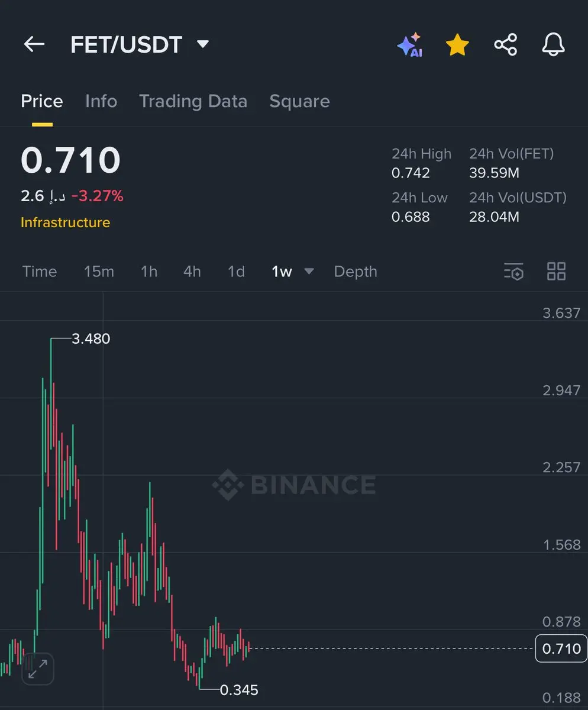This screenshot has height=710, width=588.
Task: Tap the 0.878 price axis label
Action: (561, 622)
